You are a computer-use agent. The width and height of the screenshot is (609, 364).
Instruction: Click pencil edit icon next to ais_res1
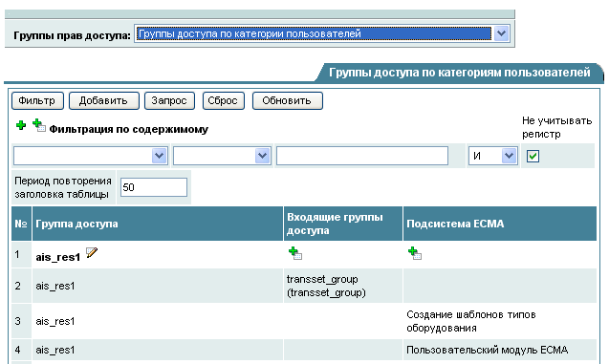tap(92, 252)
